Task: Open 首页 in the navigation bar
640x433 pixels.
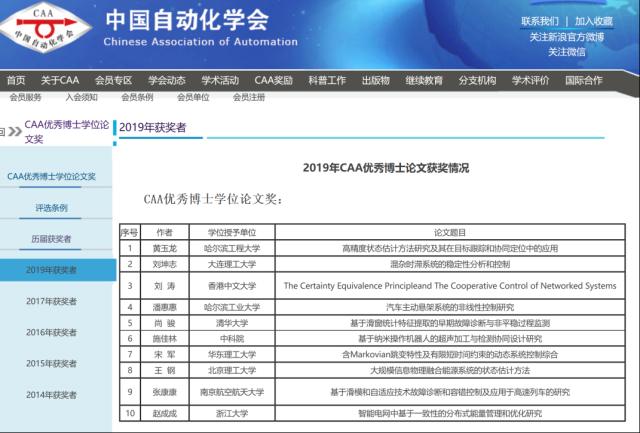Action: click(16, 80)
